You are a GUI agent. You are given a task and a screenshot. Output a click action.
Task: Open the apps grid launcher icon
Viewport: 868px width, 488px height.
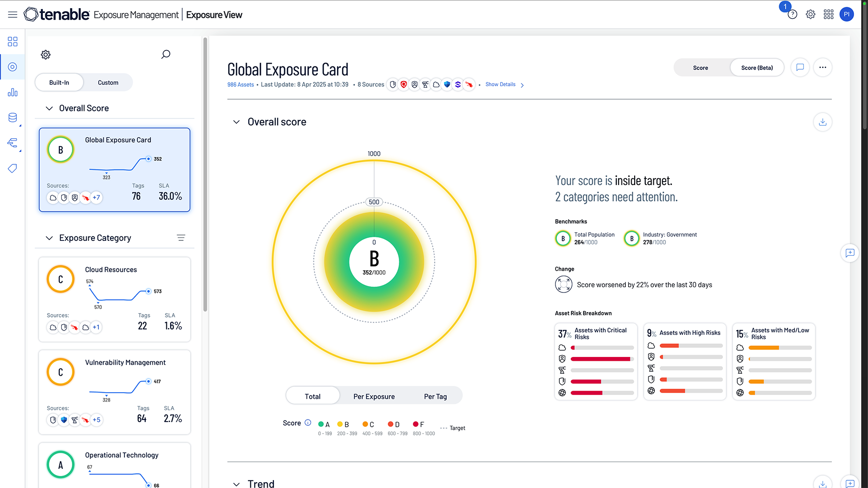(x=828, y=14)
